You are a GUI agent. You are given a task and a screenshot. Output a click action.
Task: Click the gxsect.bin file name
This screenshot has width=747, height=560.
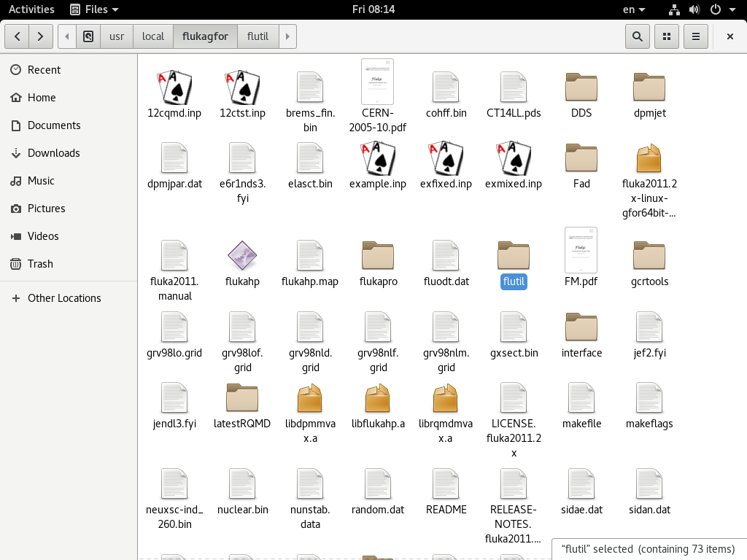(x=514, y=353)
